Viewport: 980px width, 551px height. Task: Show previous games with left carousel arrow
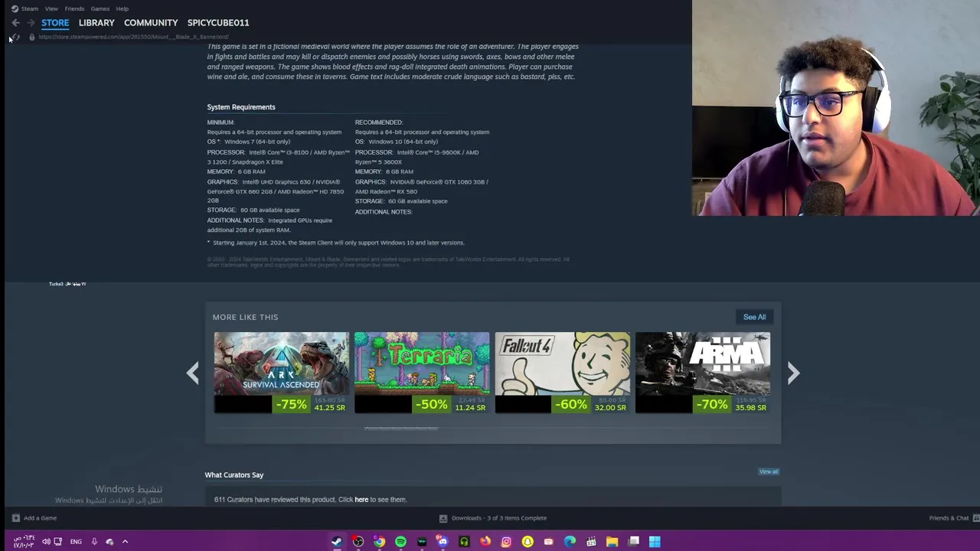(x=193, y=373)
